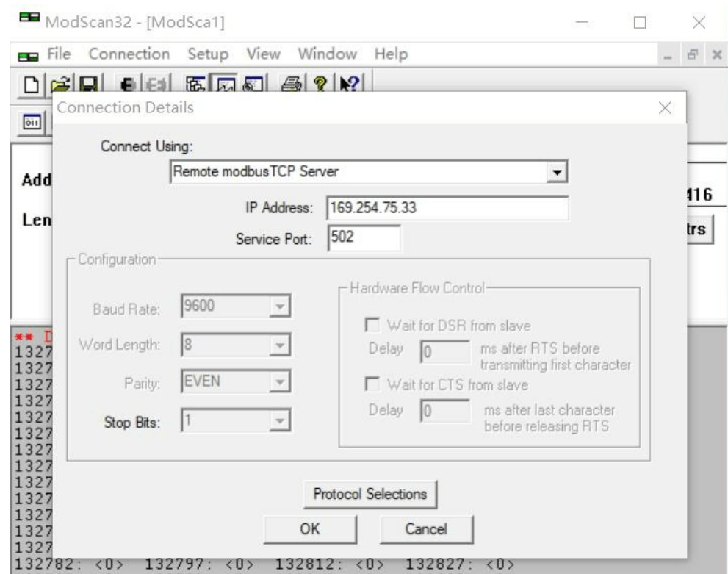Open the Setup menu
This screenshot has width=728, height=574.
pyautogui.click(x=208, y=54)
